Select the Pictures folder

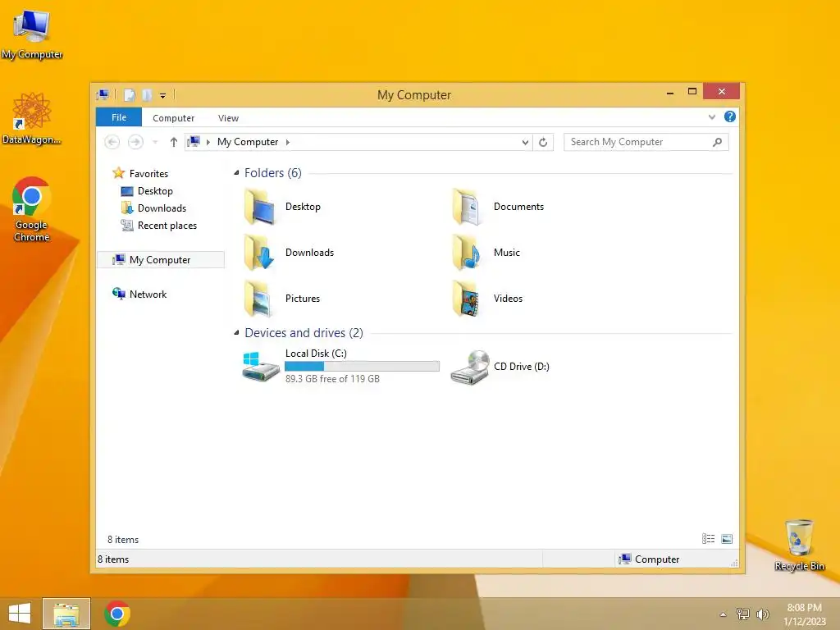pos(282,299)
